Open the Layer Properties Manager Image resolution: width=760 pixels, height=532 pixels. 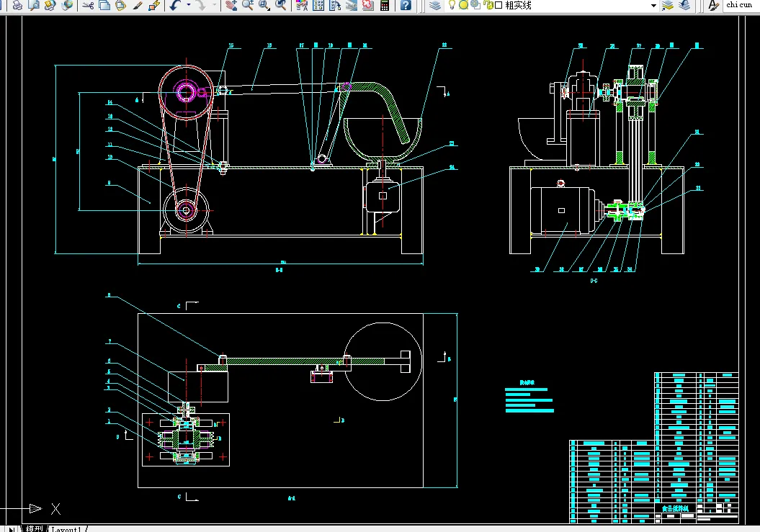pyautogui.click(x=435, y=5)
